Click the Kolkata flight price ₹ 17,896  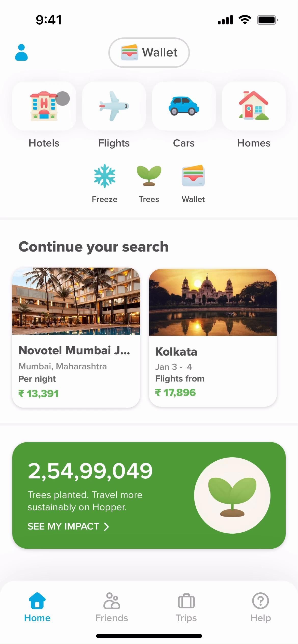click(x=175, y=392)
